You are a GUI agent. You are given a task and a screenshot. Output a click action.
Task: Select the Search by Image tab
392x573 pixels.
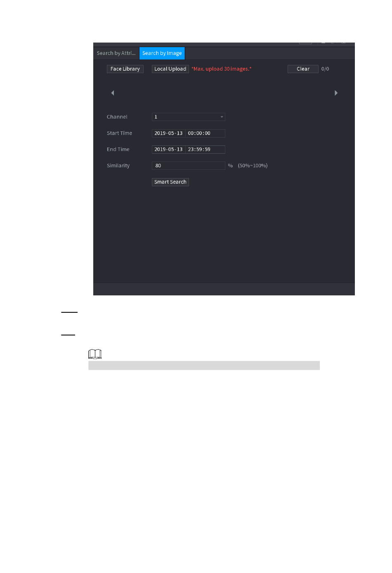tap(162, 53)
